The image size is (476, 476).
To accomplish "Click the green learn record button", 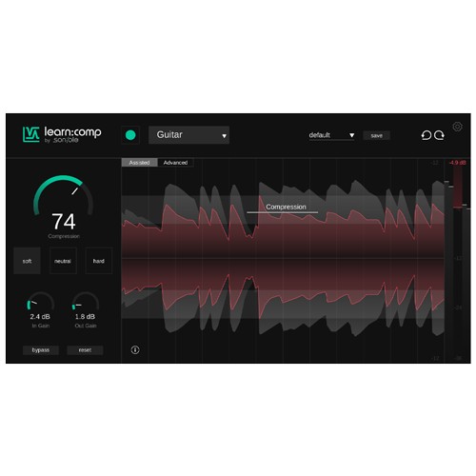I will (130, 135).
